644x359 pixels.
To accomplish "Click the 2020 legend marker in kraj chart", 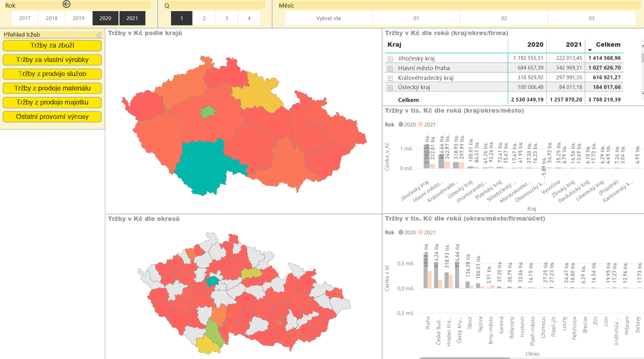I will pyautogui.click(x=401, y=124).
